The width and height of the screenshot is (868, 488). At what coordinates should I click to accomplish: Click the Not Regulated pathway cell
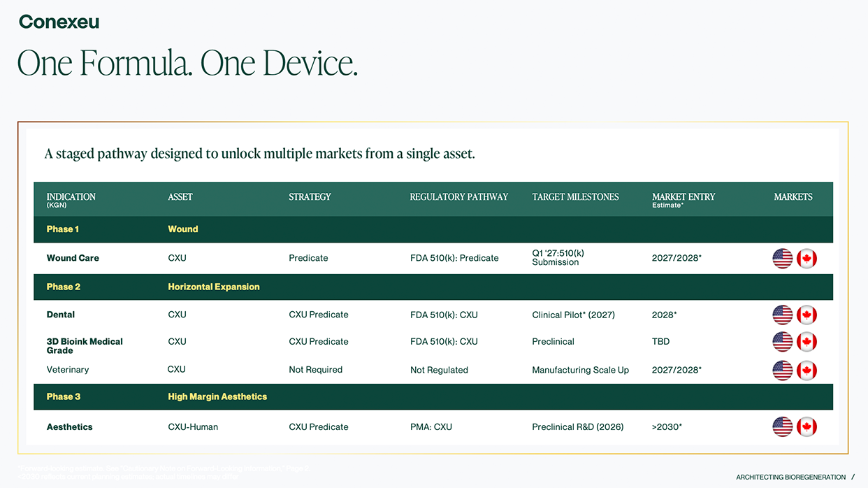click(x=439, y=370)
